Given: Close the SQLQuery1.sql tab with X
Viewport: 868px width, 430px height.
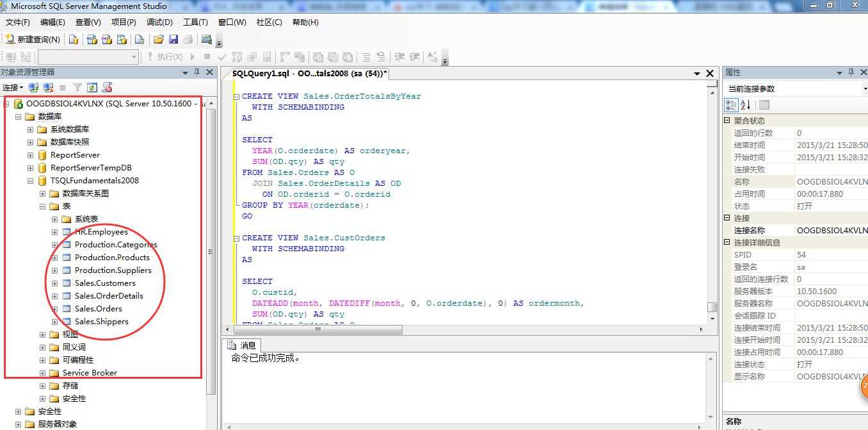Looking at the screenshot, I should coord(710,74).
